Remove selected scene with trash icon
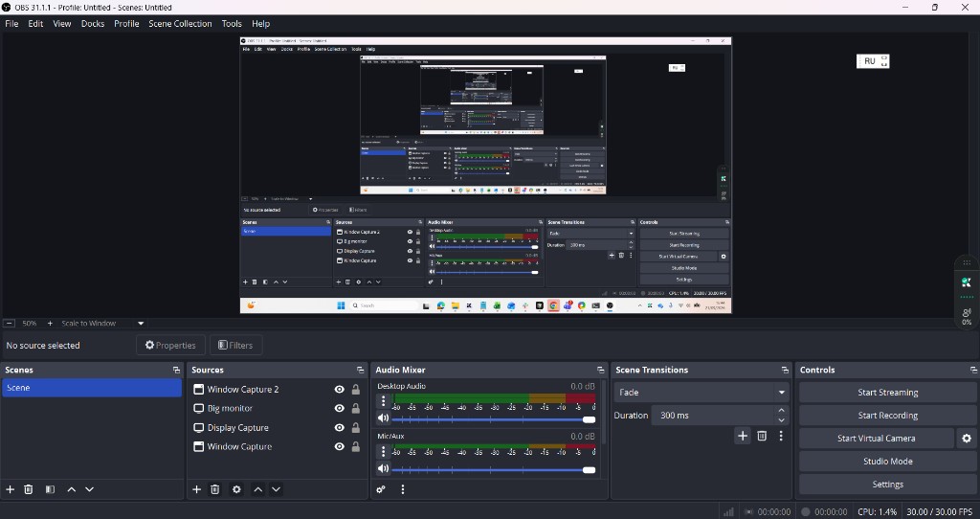This screenshot has height=519, width=980. (28, 489)
